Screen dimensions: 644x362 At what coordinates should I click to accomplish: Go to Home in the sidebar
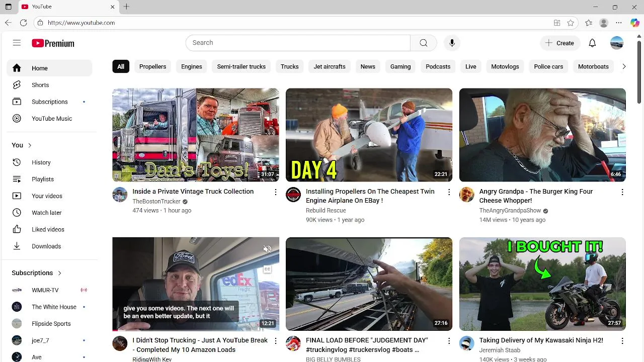tap(49, 68)
